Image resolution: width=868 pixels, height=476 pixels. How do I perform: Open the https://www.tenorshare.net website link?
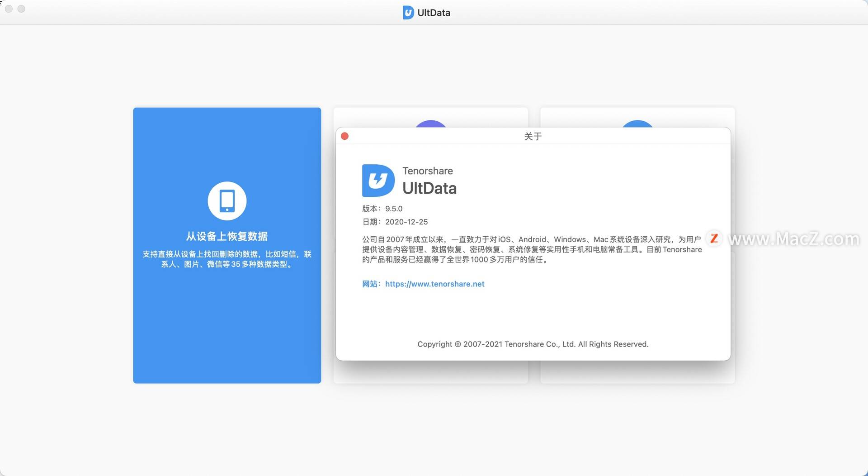434,284
